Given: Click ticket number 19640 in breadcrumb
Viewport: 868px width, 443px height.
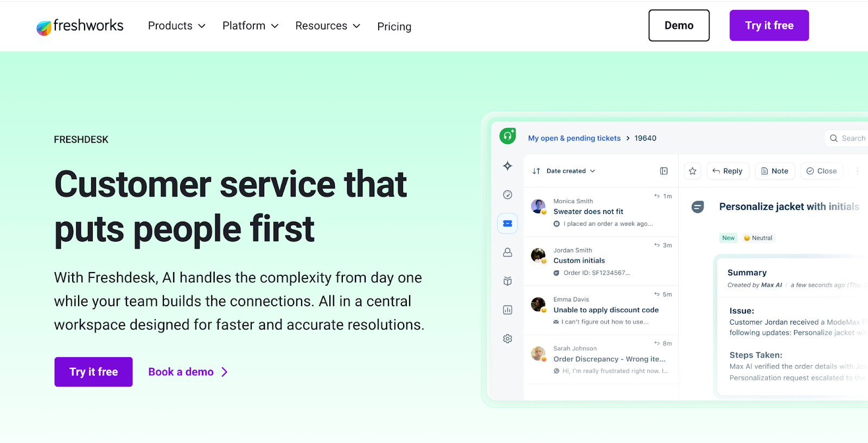Looking at the screenshot, I should click(x=646, y=138).
